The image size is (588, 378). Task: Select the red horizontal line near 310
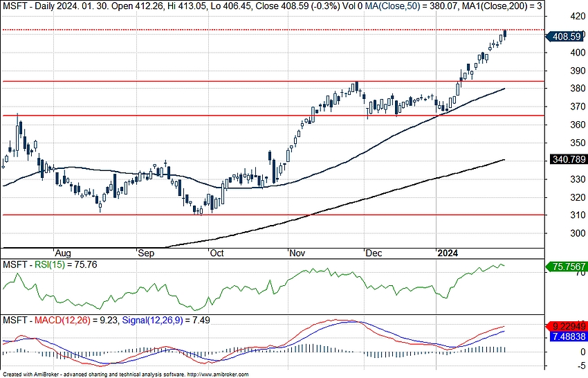click(x=273, y=215)
